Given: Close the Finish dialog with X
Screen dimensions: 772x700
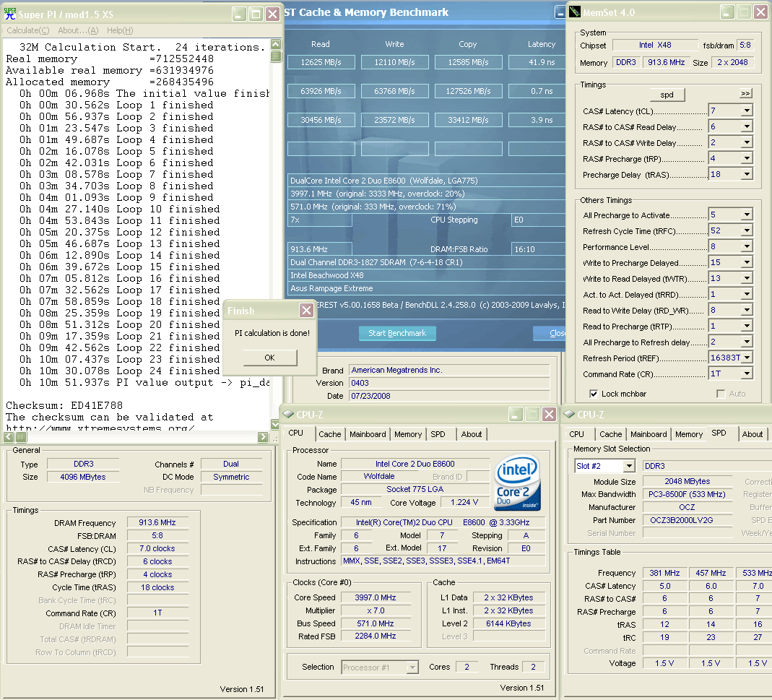Looking at the screenshot, I should point(306,311).
